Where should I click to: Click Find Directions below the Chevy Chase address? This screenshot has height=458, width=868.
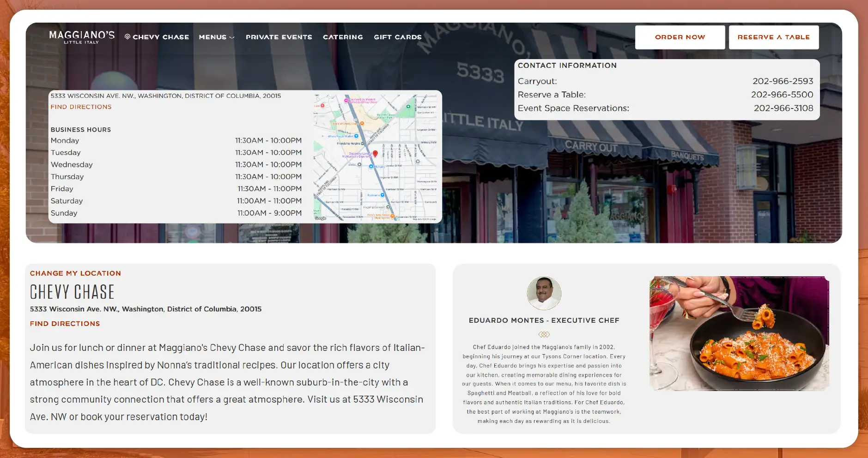point(65,324)
